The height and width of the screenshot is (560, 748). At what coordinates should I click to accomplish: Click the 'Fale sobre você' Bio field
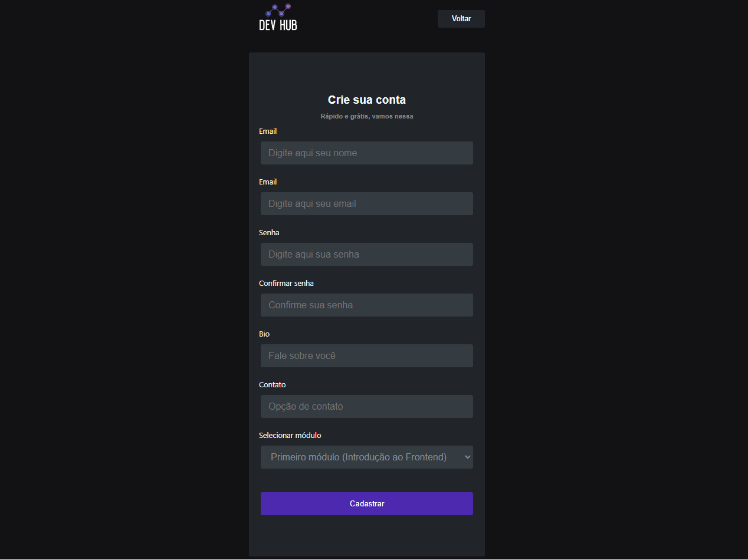366,355
